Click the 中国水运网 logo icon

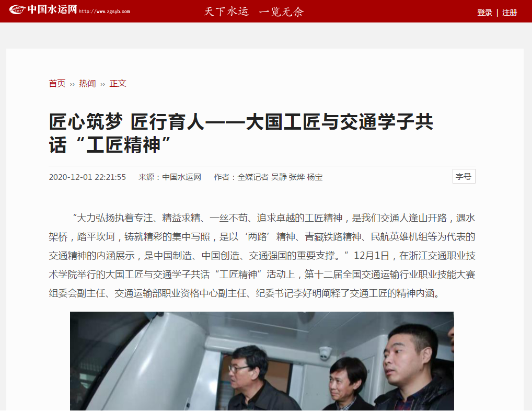coord(17,10)
